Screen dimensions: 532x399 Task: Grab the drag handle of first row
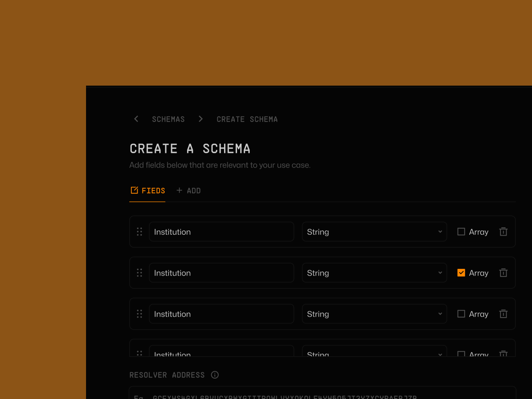(x=140, y=232)
